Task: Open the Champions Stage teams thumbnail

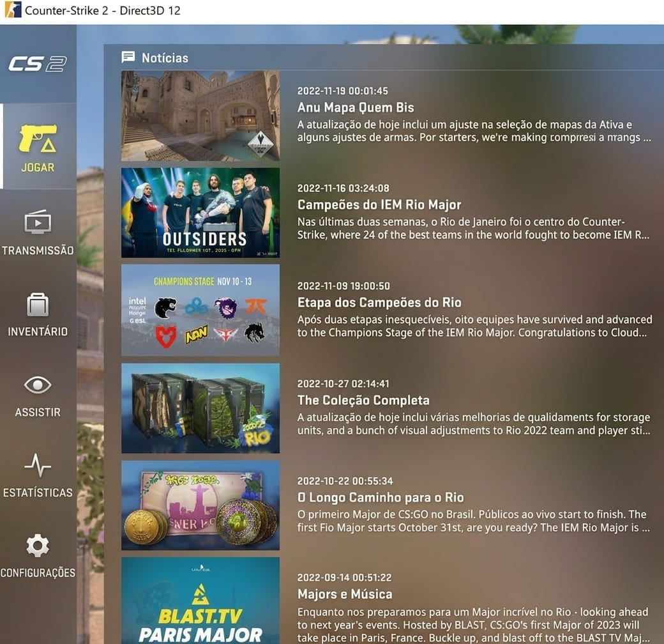Action: click(200, 310)
